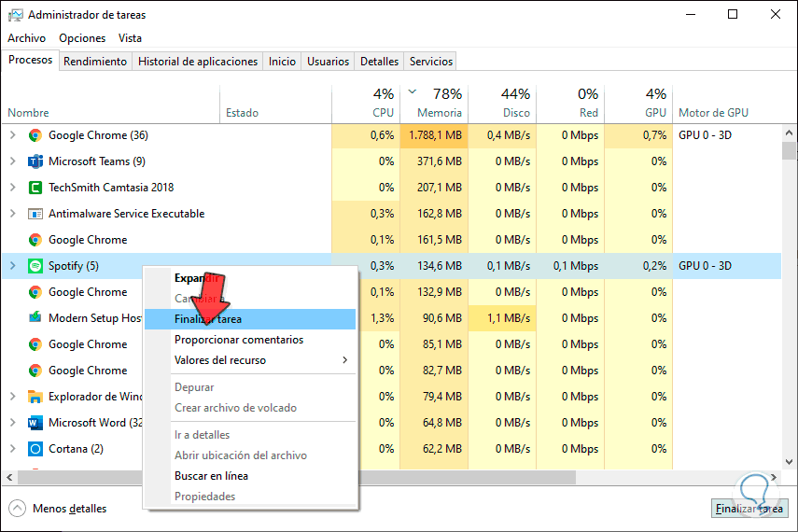Open the Archivo menu
This screenshot has height=532, width=798.
(x=26, y=38)
